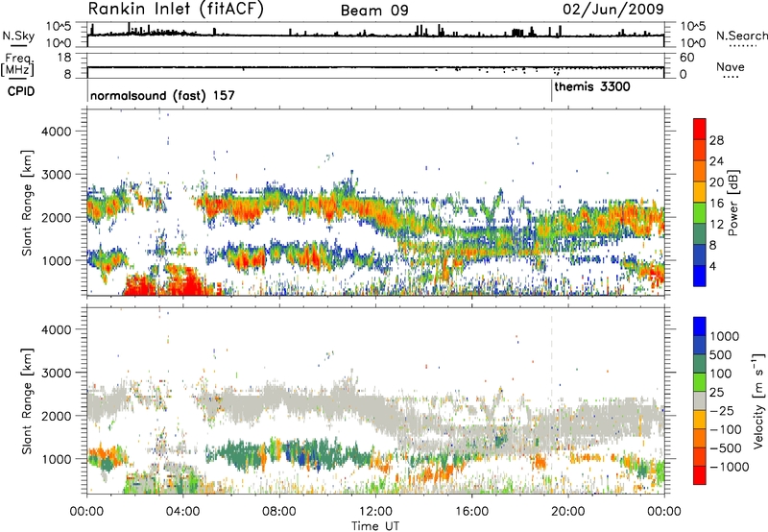The width and height of the screenshot is (768, 532).
Task: Click the 'Rankin Inlet (fitACF)' title text
Action: tap(176, 10)
